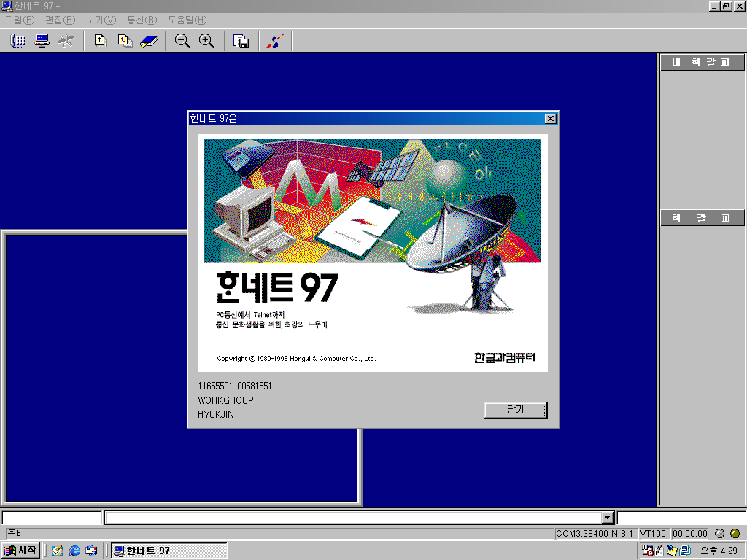The height and width of the screenshot is (560, 747).
Task: Click the WORKGROUP text in dialog
Action: 226,400
